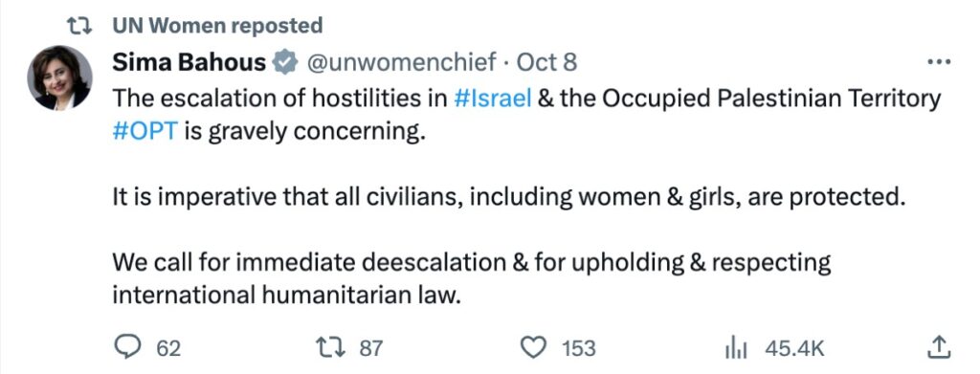
Task: Open the #OPT hashtag link
Action: pyautogui.click(x=145, y=132)
